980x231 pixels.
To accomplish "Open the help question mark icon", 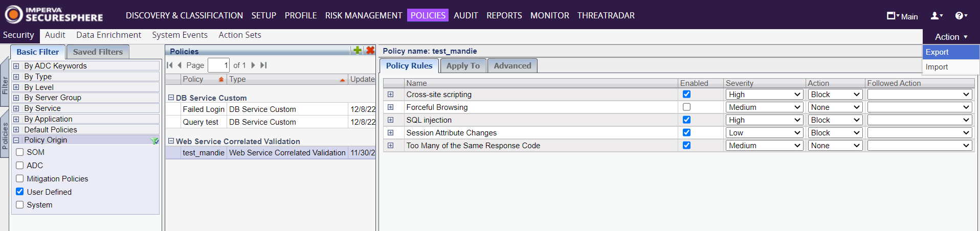I will pyautogui.click(x=960, y=16).
